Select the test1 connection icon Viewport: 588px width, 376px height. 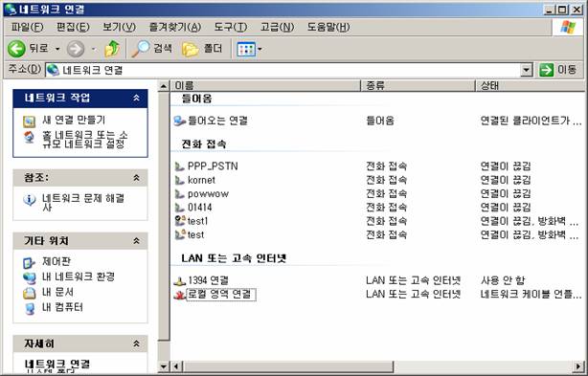[180, 221]
